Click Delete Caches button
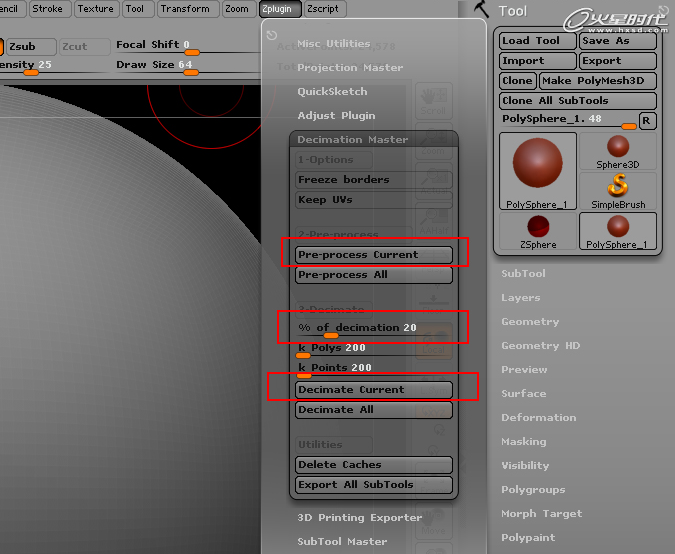The image size is (675, 554). [374, 465]
